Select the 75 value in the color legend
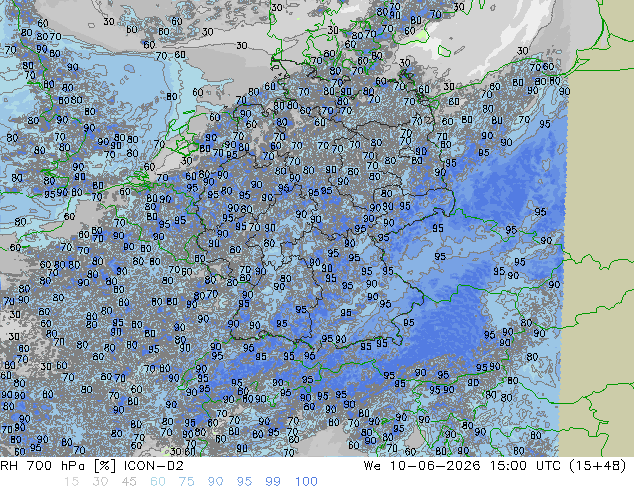The image size is (634, 490). tap(186, 482)
